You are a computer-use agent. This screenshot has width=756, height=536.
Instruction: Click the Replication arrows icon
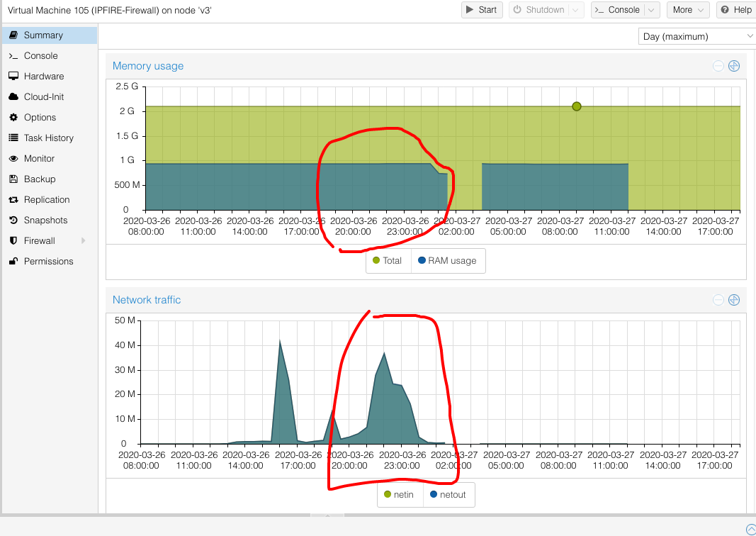pos(13,200)
